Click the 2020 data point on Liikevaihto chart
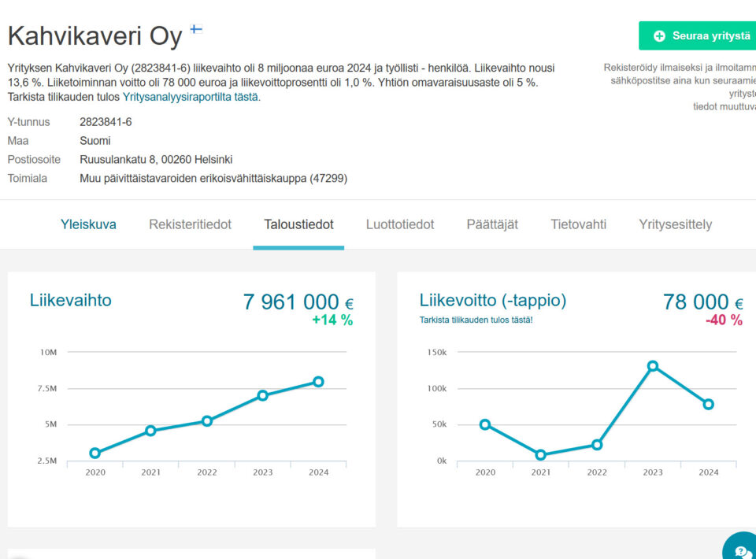This screenshot has height=559, width=756. [x=95, y=453]
